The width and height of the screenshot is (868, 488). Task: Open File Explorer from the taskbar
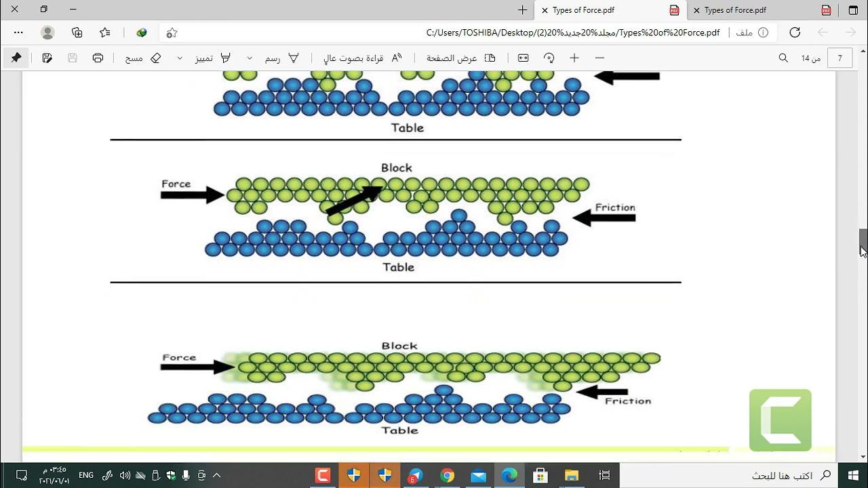click(572, 475)
